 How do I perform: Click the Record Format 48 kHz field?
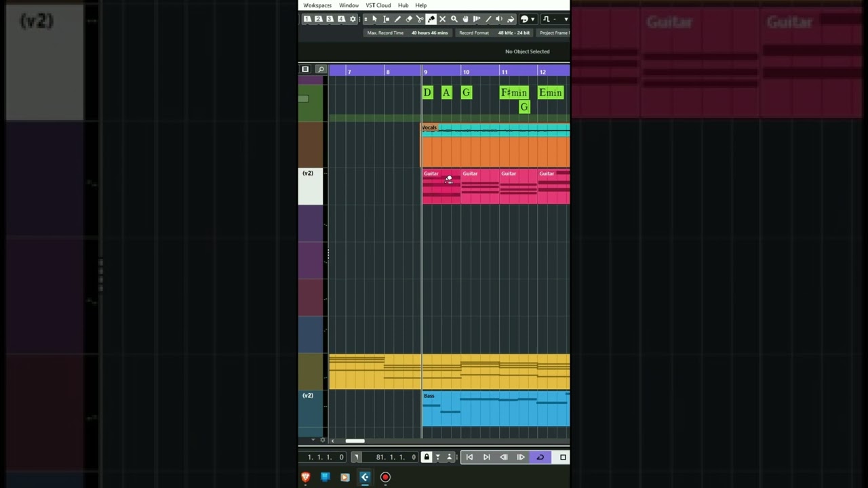point(494,33)
